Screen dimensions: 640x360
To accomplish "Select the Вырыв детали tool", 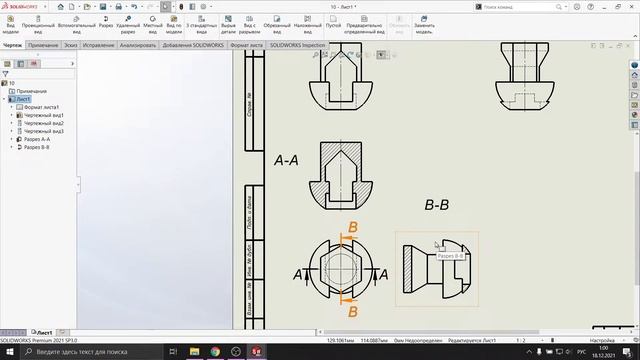I will [228, 25].
